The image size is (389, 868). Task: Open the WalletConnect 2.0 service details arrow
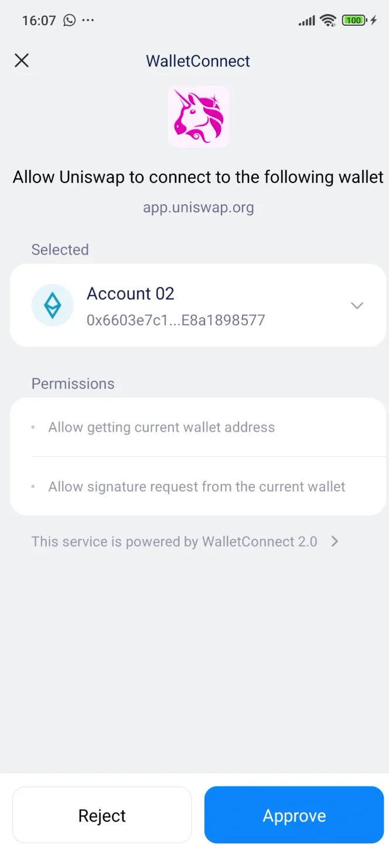(x=334, y=541)
